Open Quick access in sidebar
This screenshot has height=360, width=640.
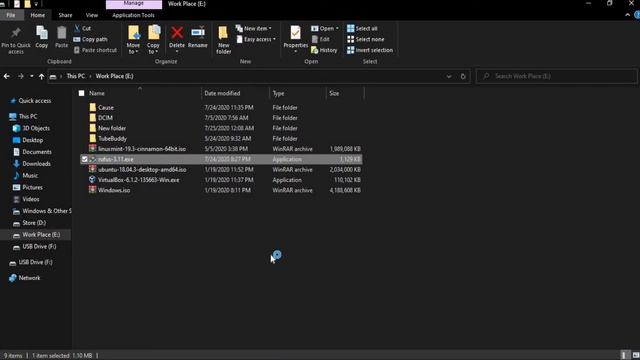click(31, 101)
